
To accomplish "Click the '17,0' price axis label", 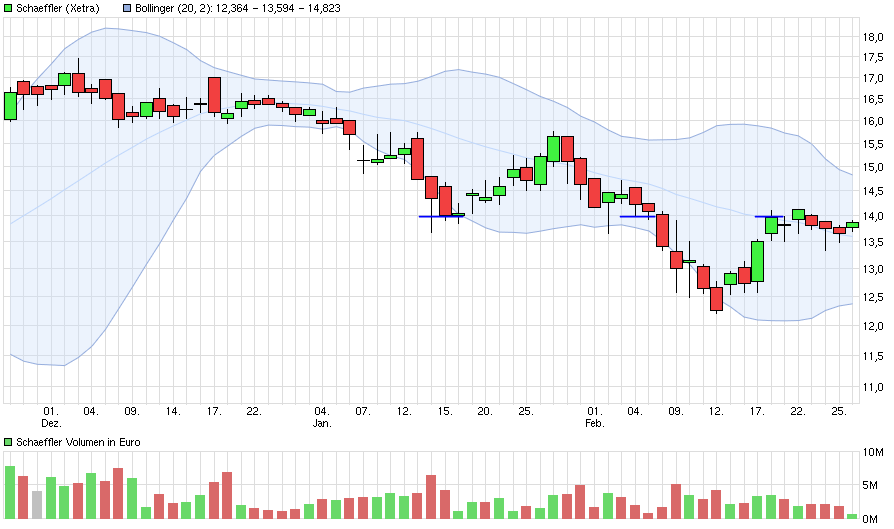I will point(873,78).
